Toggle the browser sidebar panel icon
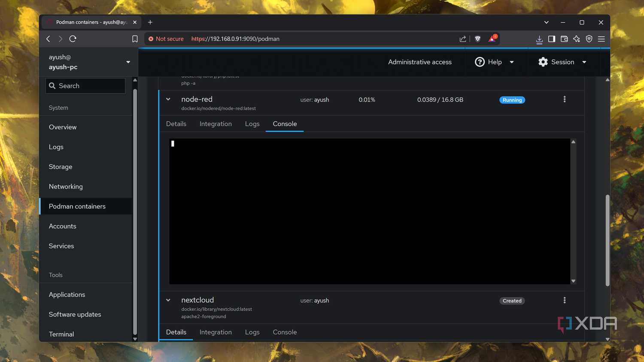Viewport: 644px width, 362px height. [x=552, y=39]
